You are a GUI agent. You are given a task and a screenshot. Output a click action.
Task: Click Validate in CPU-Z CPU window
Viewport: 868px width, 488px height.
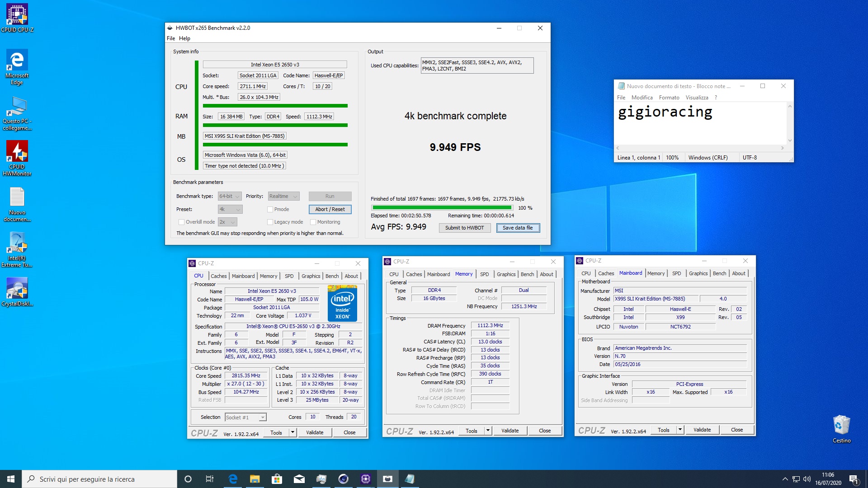(x=315, y=432)
